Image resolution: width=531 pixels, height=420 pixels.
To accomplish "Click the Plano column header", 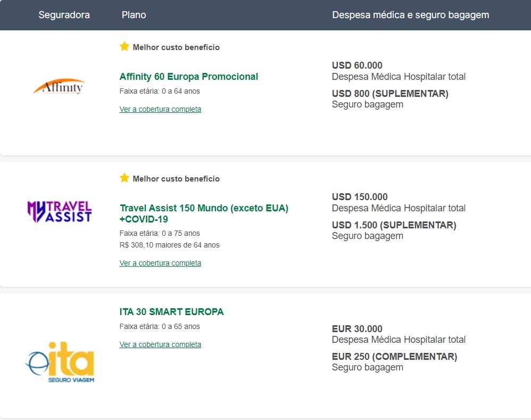I will (x=134, y=15).
